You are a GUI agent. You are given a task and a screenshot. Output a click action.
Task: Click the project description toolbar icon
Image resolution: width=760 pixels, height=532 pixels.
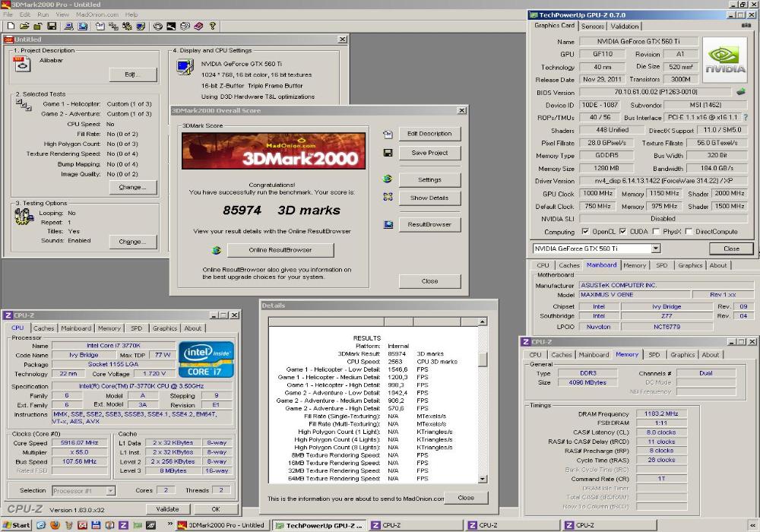coord(100,26)
